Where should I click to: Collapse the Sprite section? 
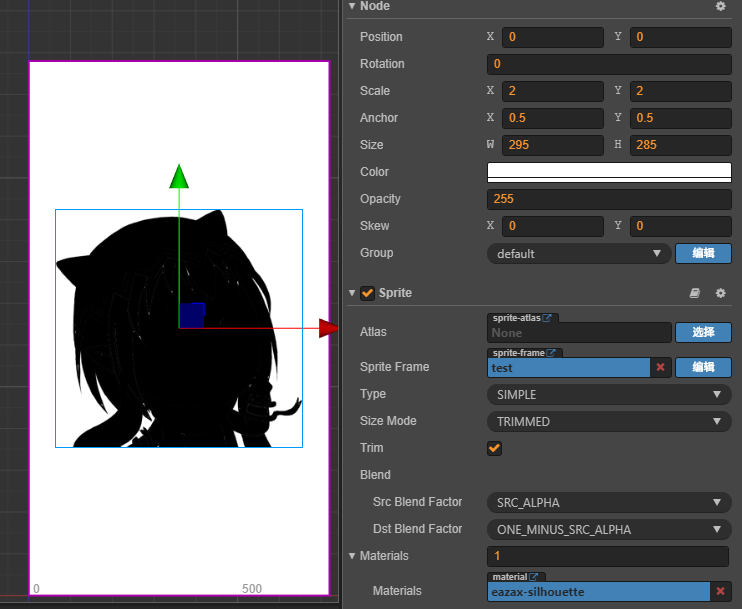pos(352,293)
